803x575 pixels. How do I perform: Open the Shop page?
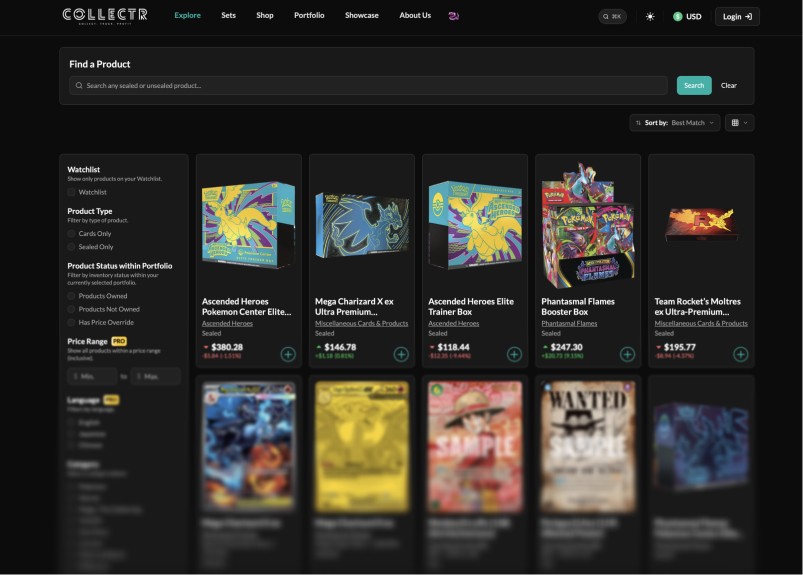[x=265, y=15]
